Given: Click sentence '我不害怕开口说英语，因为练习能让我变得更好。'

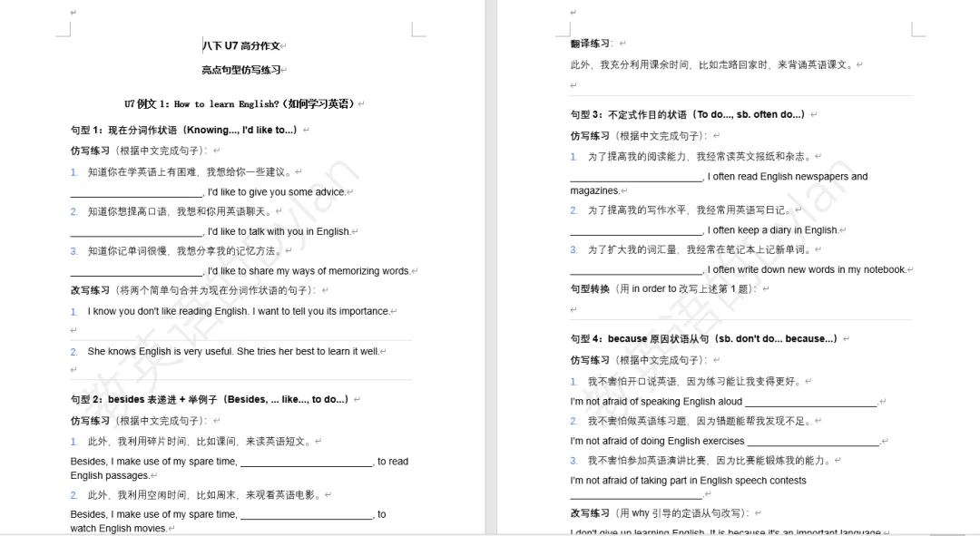Looking at the screenshot, I should [695, 381].
